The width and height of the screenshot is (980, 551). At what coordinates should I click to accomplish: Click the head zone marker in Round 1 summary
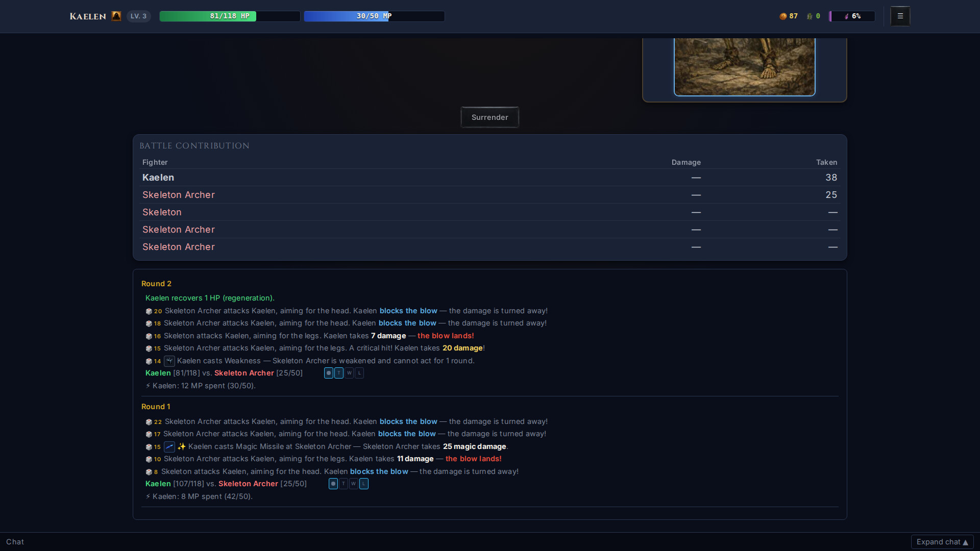click(333, 484)
